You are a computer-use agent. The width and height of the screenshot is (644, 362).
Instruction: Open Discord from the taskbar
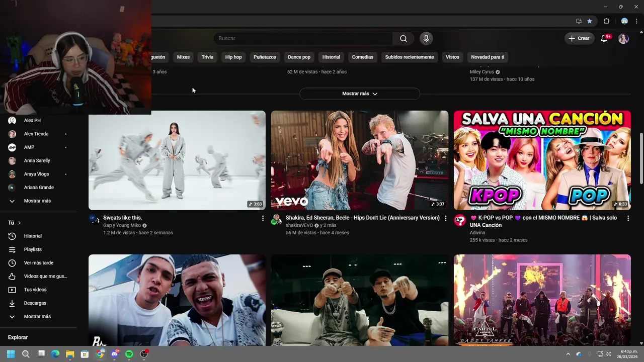click(115, 354)
